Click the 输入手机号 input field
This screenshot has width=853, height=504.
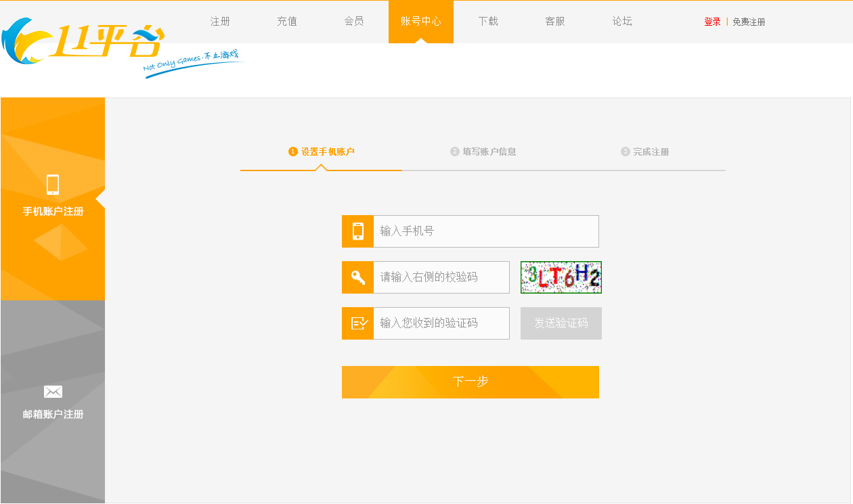tap(485, 231)
